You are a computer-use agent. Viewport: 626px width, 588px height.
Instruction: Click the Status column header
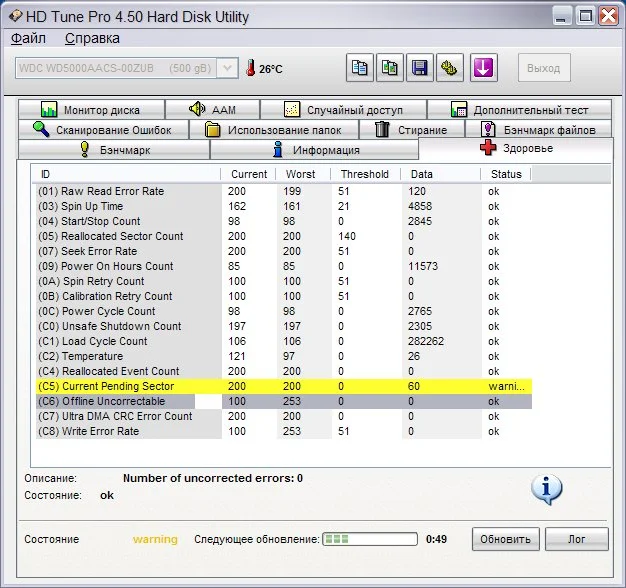pyautogui.click(x=506, y=174)
